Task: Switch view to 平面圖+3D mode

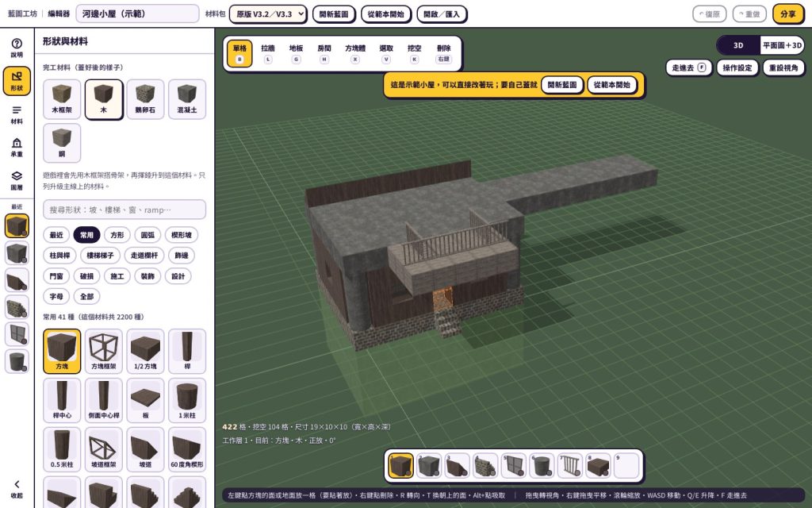Action: point(782,45)
